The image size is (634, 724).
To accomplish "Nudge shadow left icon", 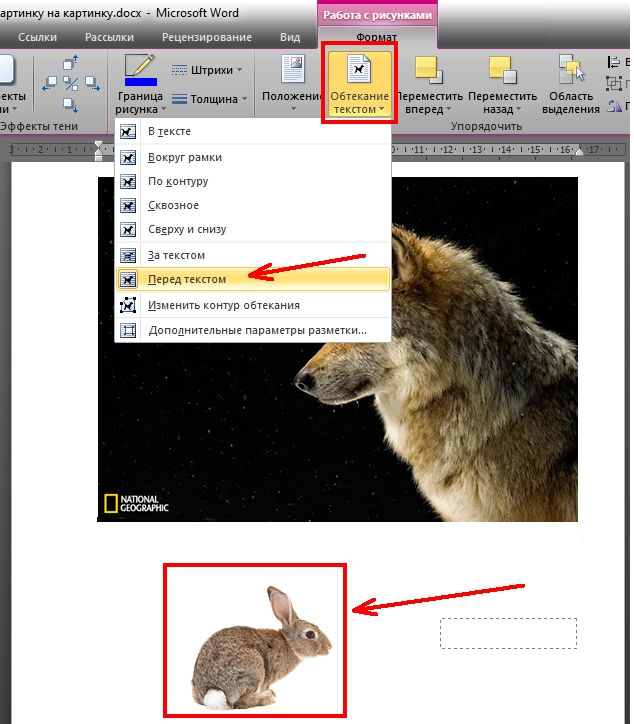I will coord(49,84).
